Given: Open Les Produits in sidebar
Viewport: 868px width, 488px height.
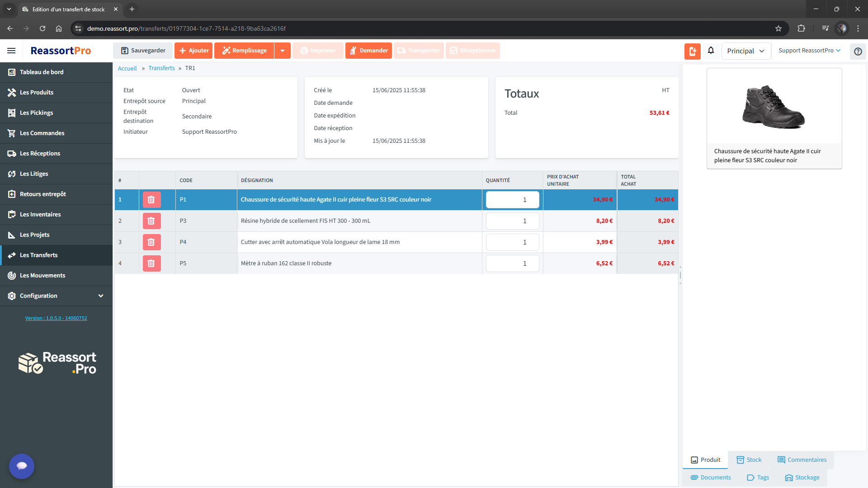Looking at the screenshot, I should pyautogui.click(x=56, y=93).
